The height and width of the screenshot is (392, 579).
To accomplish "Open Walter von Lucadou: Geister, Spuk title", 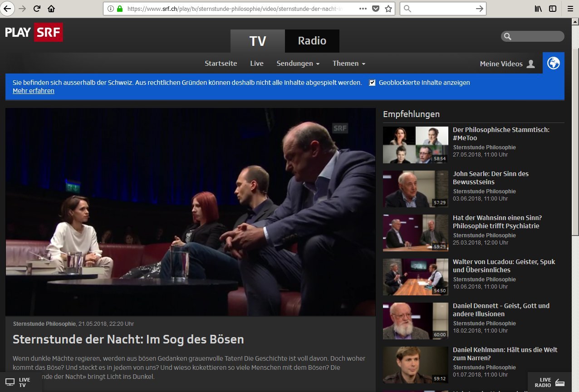I will click(504, 266).
